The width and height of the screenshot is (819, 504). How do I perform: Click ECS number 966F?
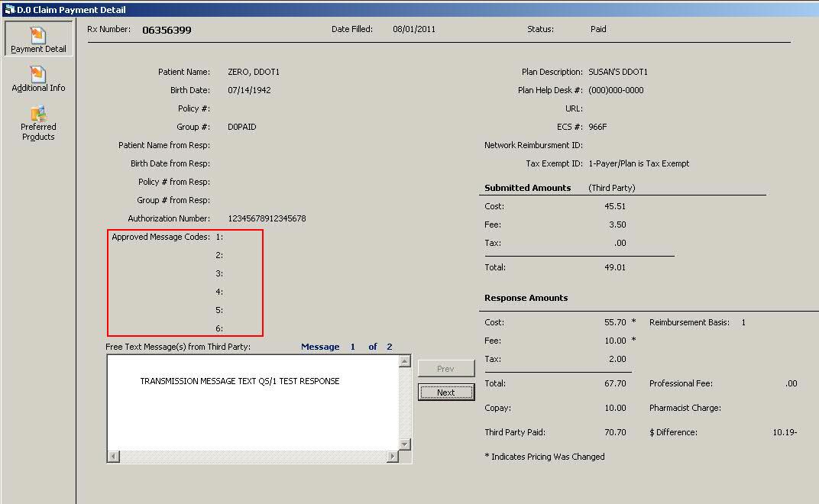point(597,127)
